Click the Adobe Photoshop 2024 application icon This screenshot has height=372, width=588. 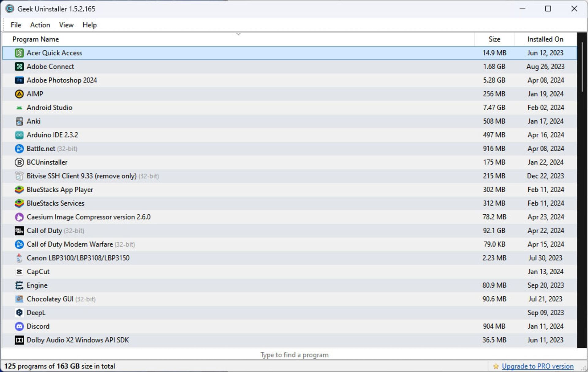(x=19, y=80)
